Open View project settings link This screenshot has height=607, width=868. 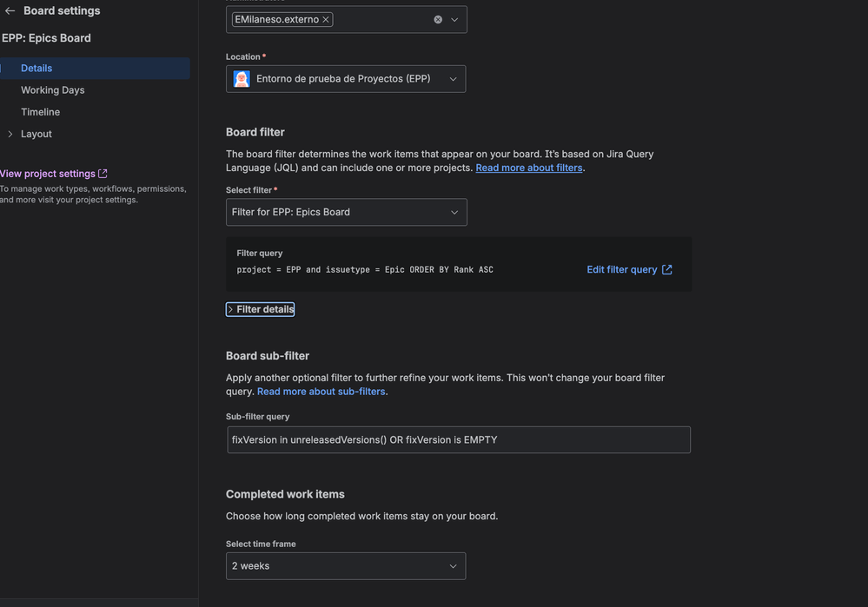[48, 174]
